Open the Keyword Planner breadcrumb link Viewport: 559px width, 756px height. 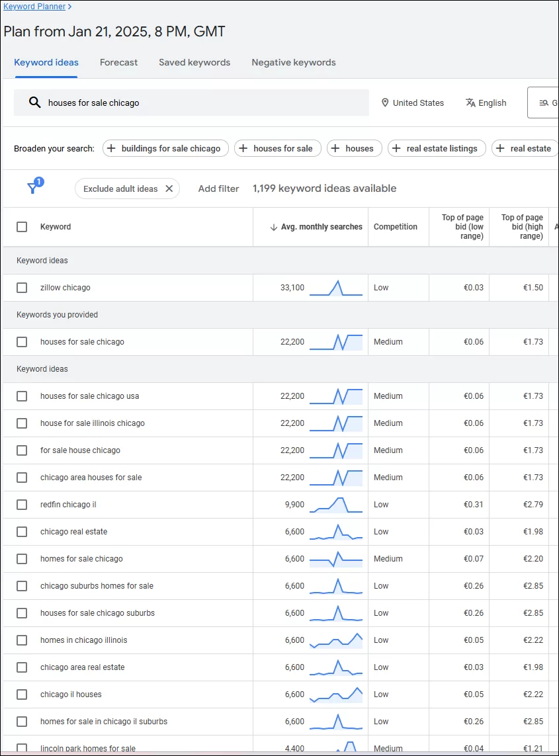34,7
